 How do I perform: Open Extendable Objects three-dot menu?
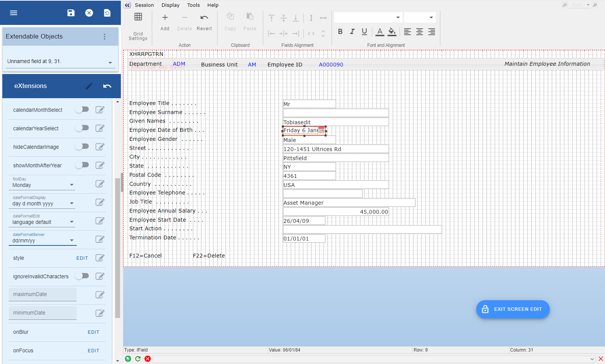pyautogui.click(x=105, y=37)
